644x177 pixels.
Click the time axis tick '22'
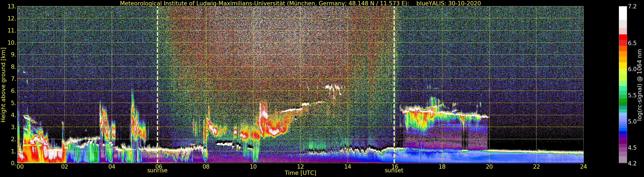pos(536,166)
